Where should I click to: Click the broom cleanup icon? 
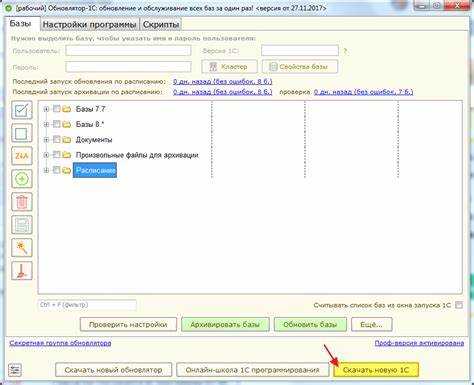pos(22,271)
